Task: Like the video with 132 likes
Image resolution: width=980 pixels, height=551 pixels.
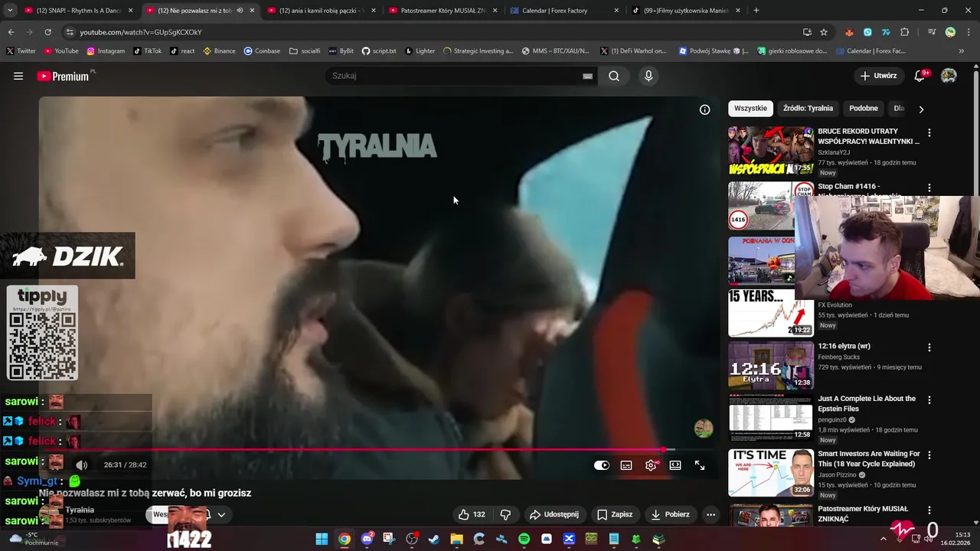Action: point(472,514)
